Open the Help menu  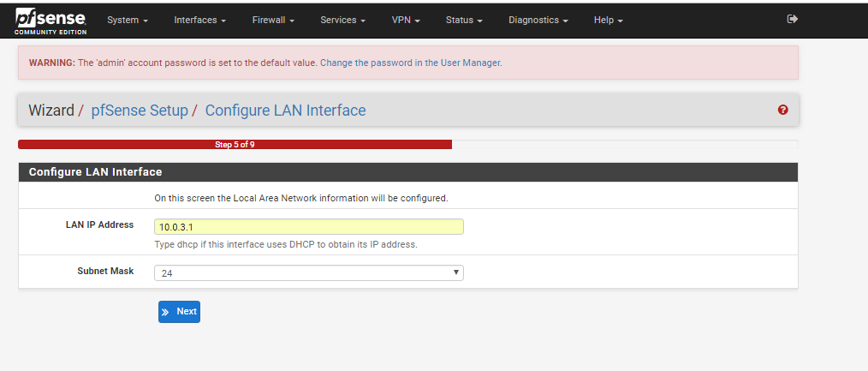click(609, 20)
